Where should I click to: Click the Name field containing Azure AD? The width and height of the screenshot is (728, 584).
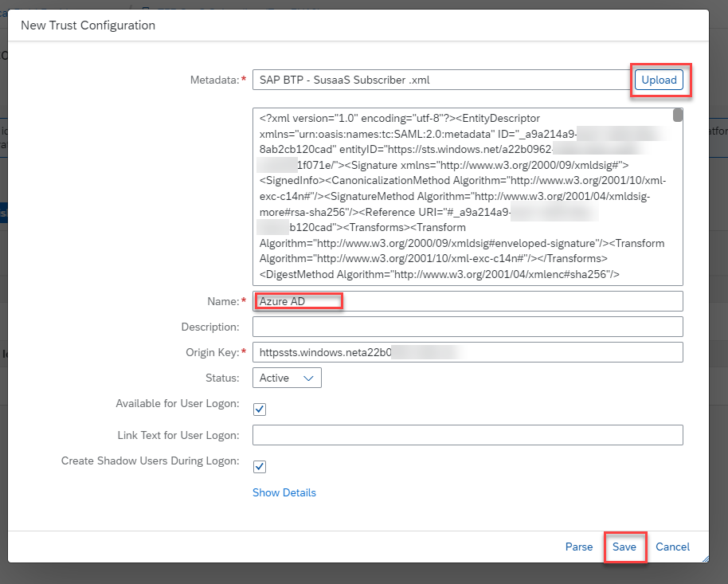[468, 301]
